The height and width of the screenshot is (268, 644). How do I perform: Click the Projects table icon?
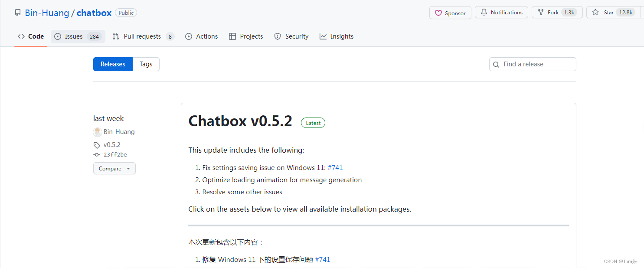(x=232, y=36)
